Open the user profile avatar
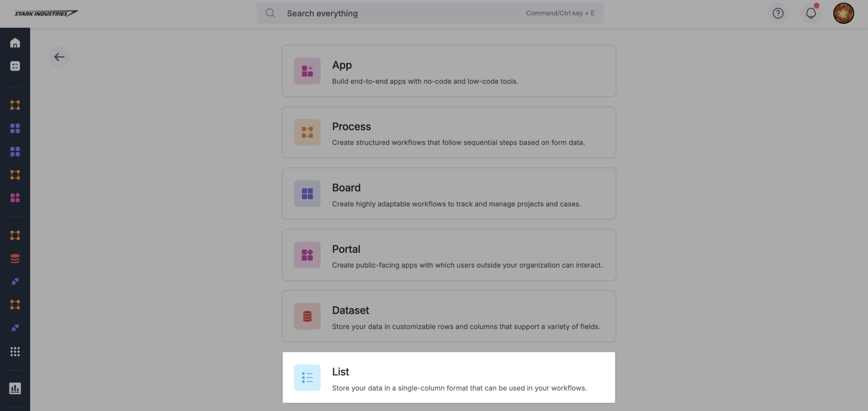Viewport: 868px width, 411px height. coord(843,14)
